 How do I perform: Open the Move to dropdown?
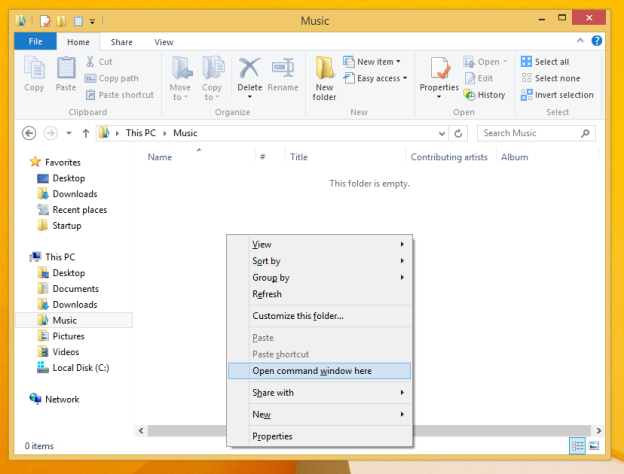tap(180, 78)
